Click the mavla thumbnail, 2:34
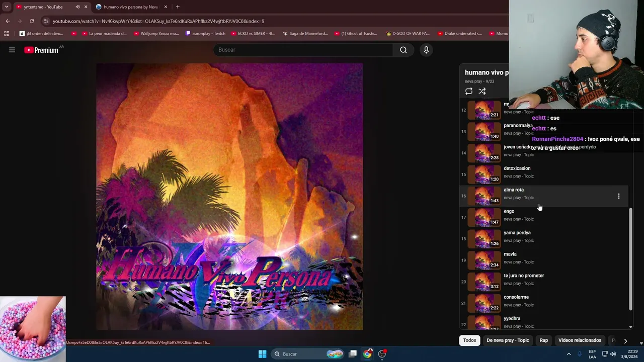 coord(484,260)
